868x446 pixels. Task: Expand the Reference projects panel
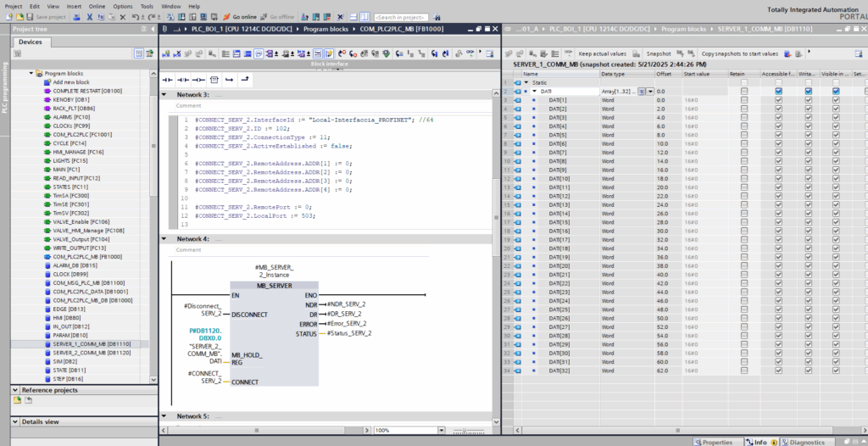(15, 390)
